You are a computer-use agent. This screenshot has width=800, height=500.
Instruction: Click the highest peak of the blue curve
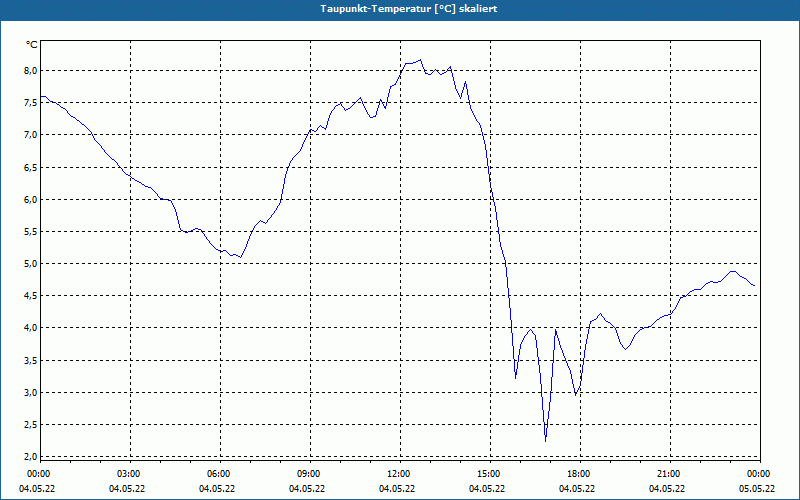click(x=420, y=60)
